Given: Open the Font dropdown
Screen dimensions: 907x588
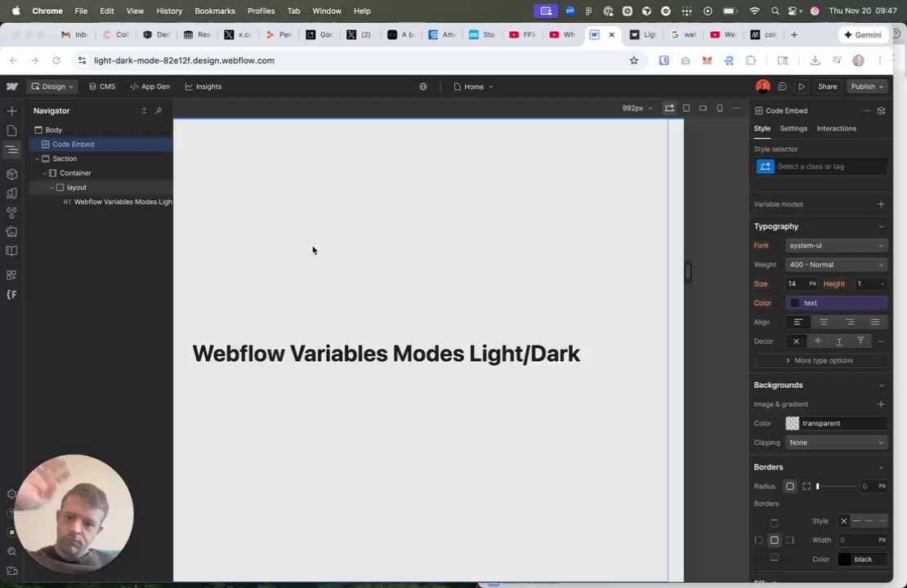Looking at the screenshot, I should pos(835,245).
